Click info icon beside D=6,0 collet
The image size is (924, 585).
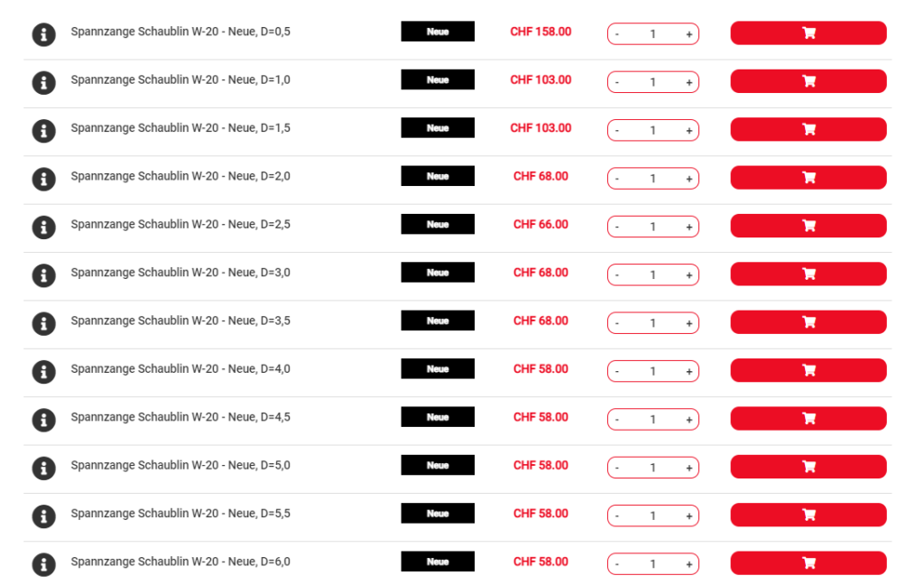tap(43, 564)
